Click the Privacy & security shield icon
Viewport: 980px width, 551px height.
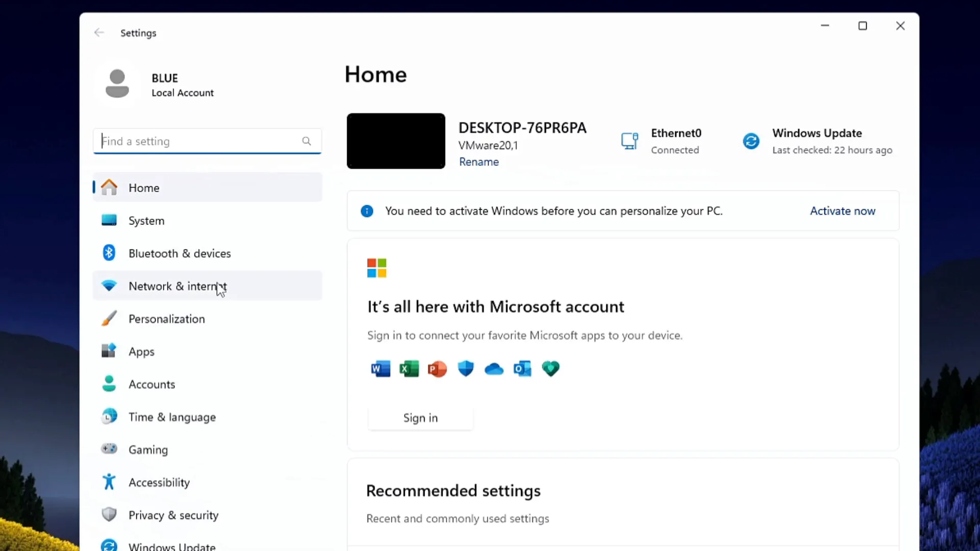[x=109, y=514]
